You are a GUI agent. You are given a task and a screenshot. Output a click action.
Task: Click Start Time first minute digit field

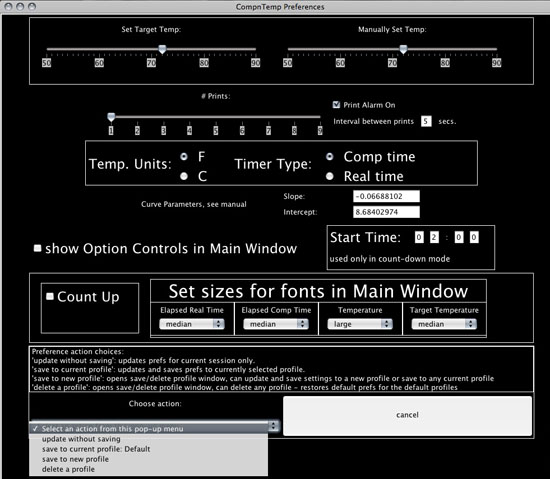(459, 237)
